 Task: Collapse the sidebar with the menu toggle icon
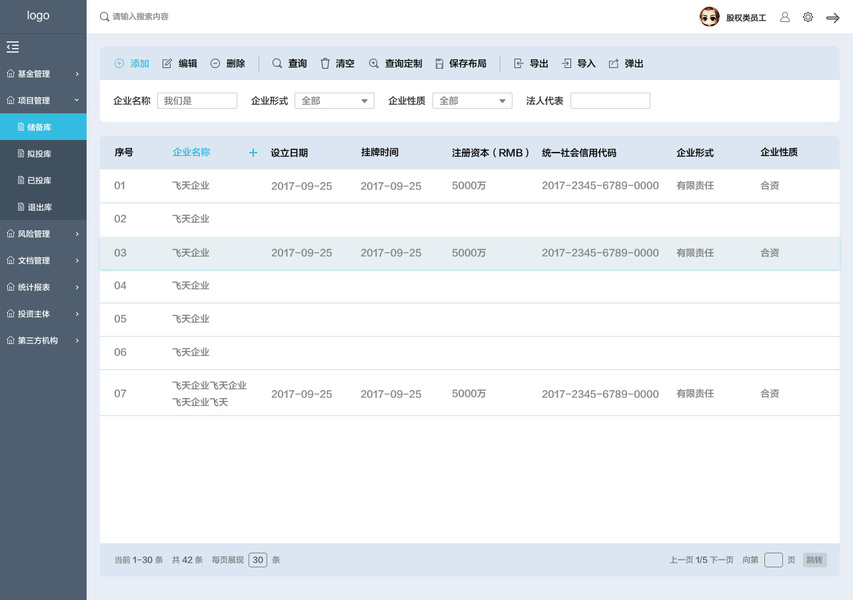pyautogui.click(x=13, y=47)
